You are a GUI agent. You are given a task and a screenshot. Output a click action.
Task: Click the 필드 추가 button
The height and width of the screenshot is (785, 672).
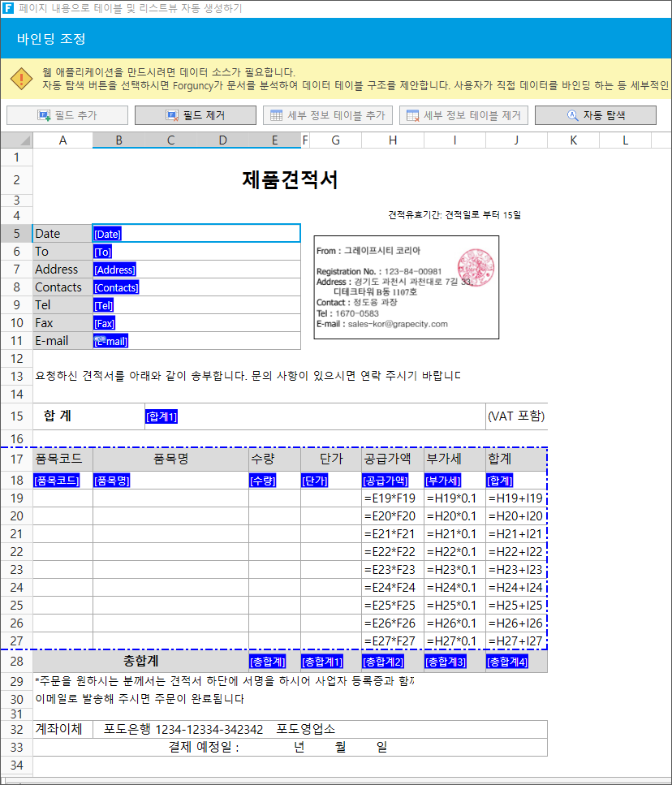coord(67,115)
